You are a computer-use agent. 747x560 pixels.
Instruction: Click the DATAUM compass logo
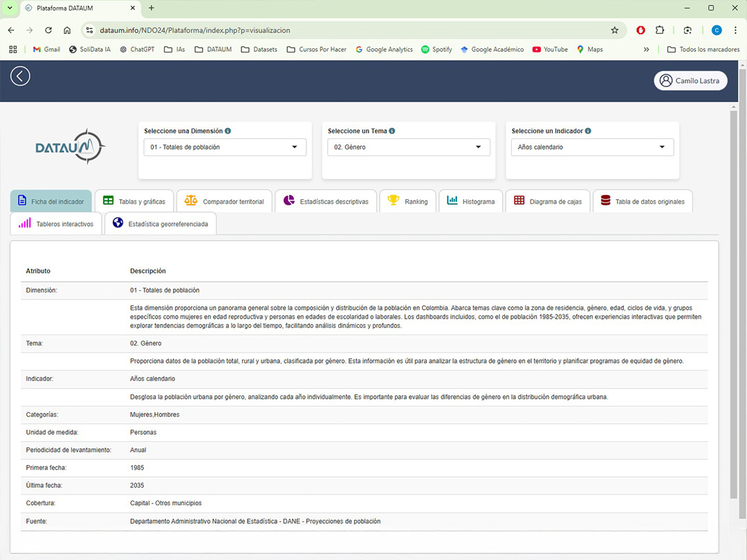(70, 146)
